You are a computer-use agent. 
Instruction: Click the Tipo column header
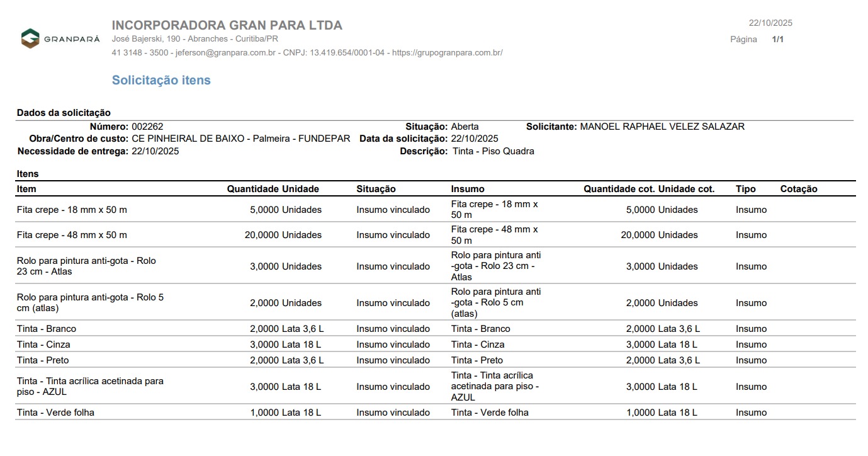pos(745,189)
